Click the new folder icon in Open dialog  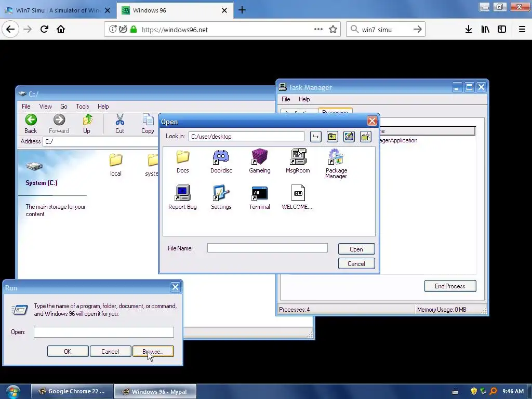(x=365, y=137)
